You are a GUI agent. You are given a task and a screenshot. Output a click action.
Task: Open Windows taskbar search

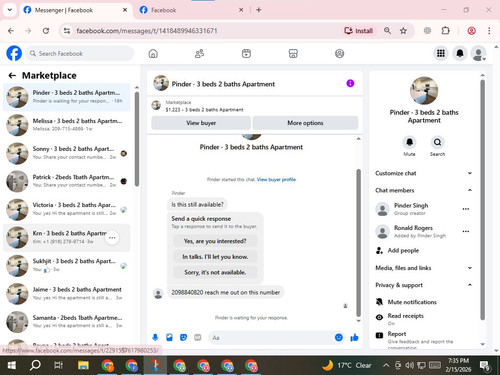(35, 366)
